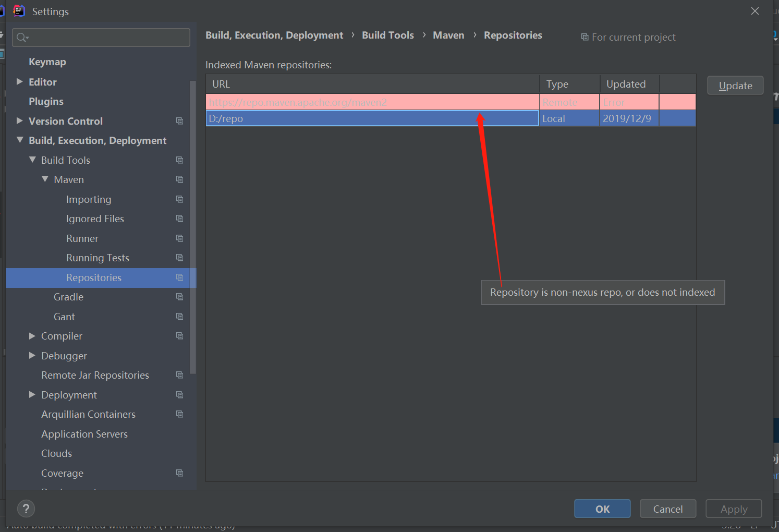Click the project-level icon next to Repositories

[180, 277]
